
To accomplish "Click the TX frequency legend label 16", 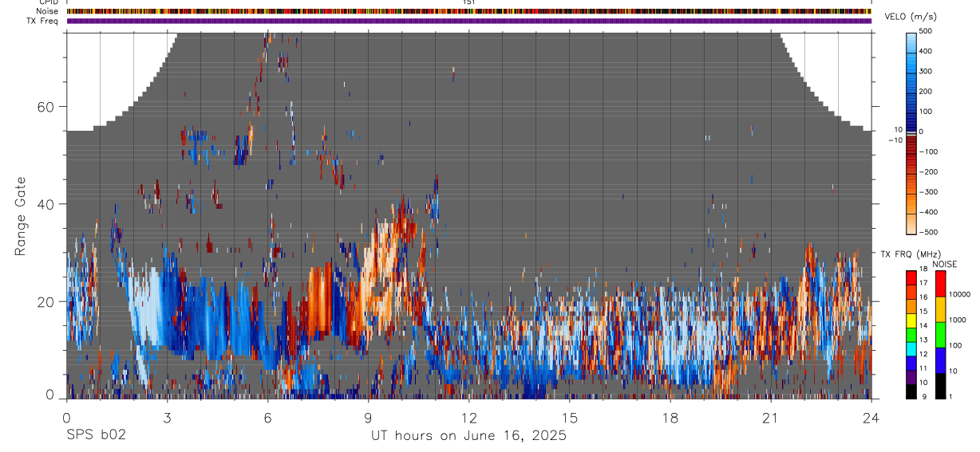I will [924, 297].
